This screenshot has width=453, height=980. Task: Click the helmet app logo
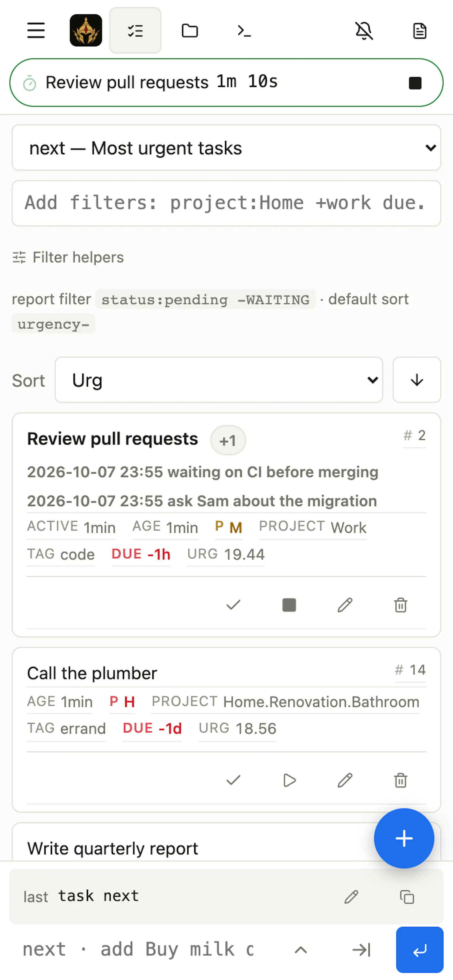[86, 31]
